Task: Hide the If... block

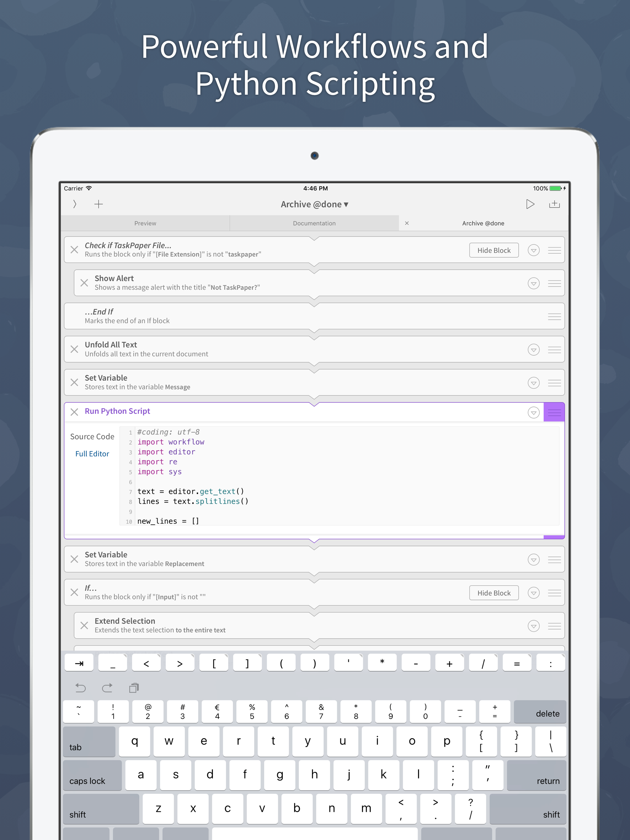Action: [x=494, y=592]
